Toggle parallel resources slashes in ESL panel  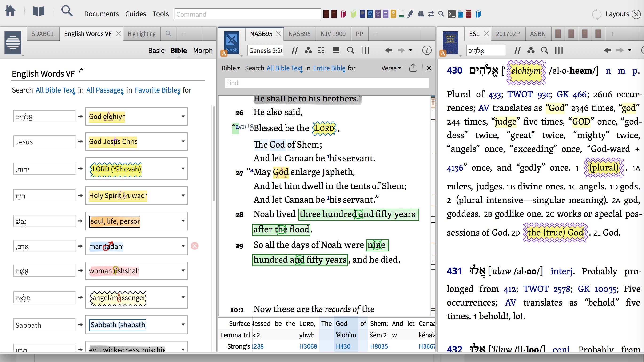coord(517,51)
